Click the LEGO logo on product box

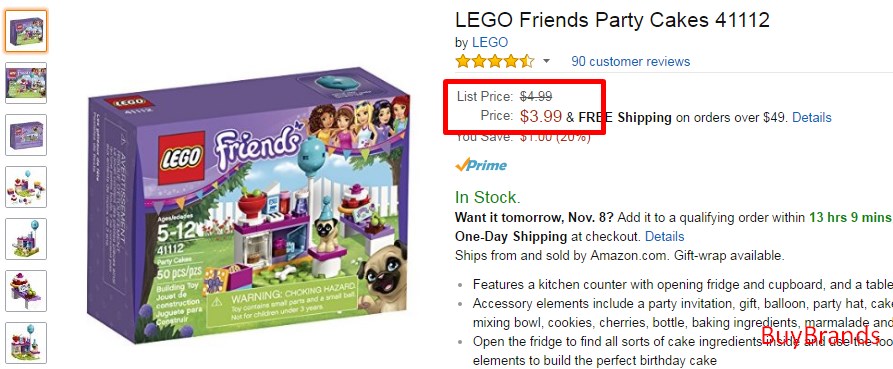pyautogui.click(x=181, y=158)
